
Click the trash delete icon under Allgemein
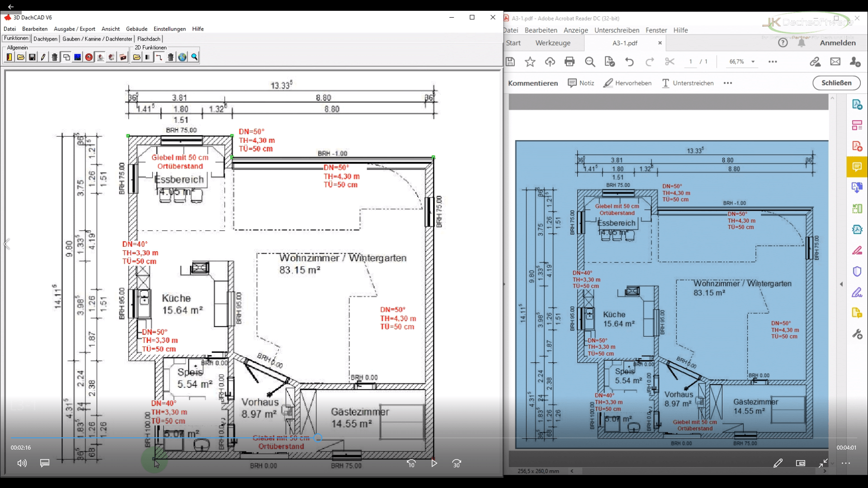[x=55, y=56]
